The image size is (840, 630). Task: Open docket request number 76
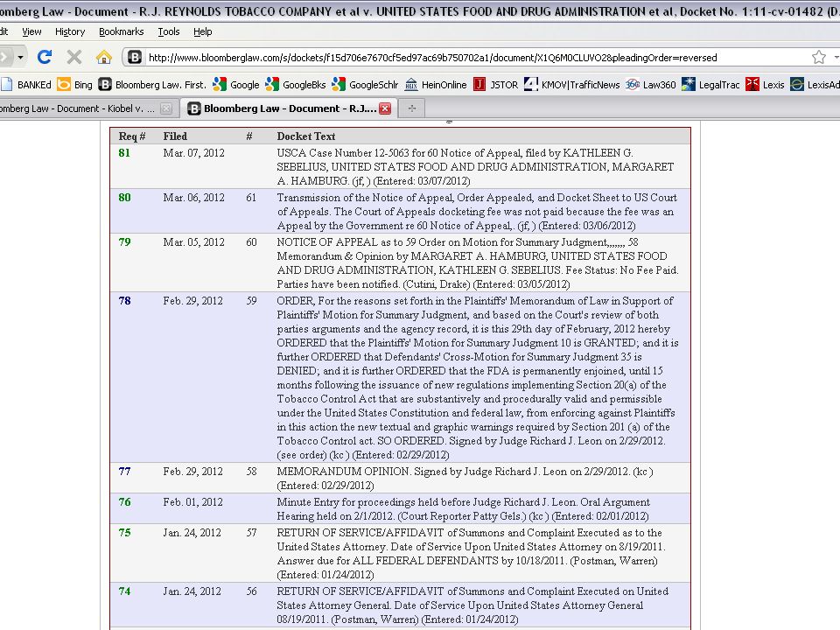[124, 501]
